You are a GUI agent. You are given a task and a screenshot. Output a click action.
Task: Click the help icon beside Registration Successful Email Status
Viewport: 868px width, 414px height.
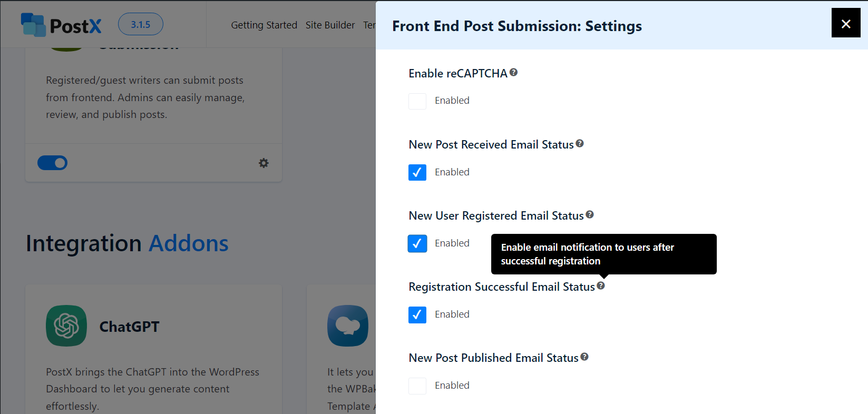(601, 285)
